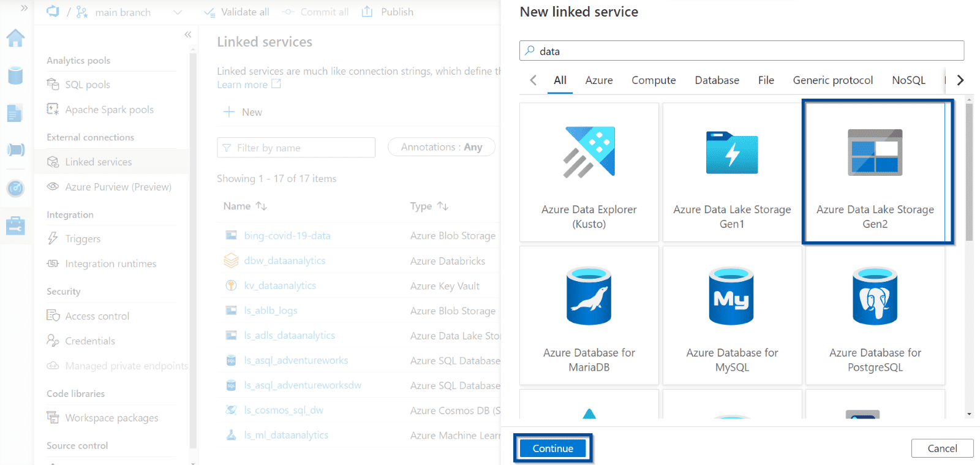Open Annotations : Any filter
Image resolution: width=980 pixels, height=465 pixels.
coord(441,147)
